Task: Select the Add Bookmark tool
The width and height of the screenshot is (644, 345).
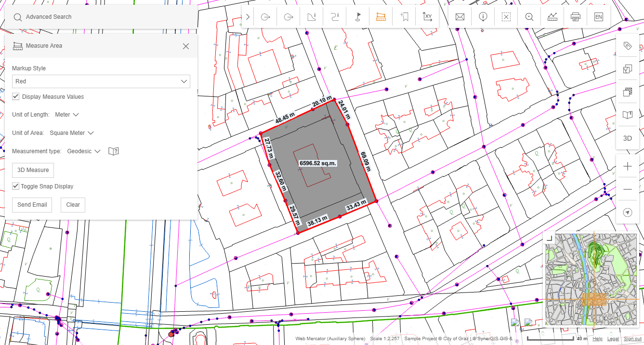Action: (x=404, y=16)
